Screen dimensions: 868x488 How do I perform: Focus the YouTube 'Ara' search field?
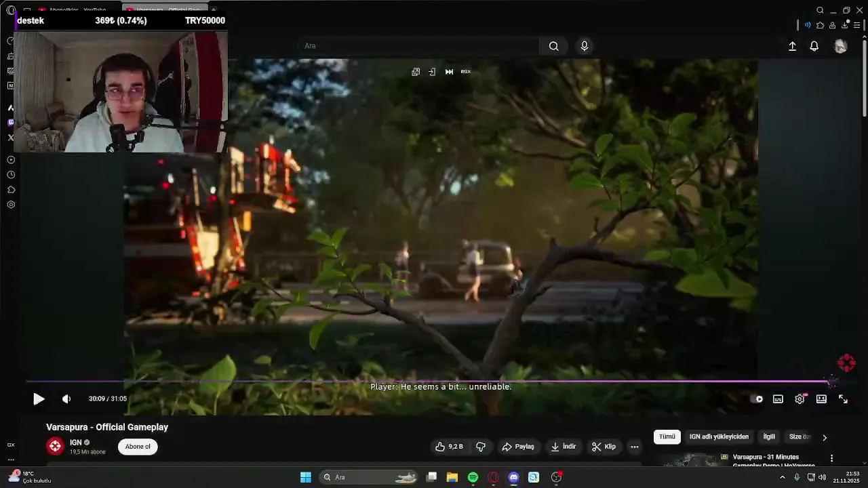(418, 46)
